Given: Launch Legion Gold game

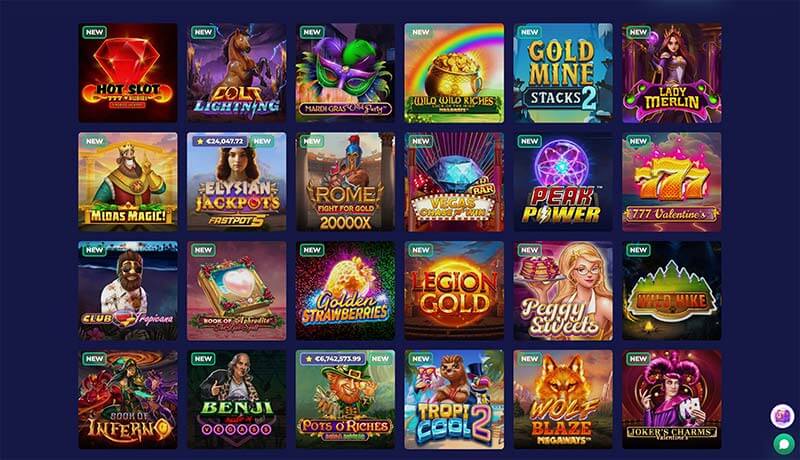Looking at the screenshot, I should 454,291.
